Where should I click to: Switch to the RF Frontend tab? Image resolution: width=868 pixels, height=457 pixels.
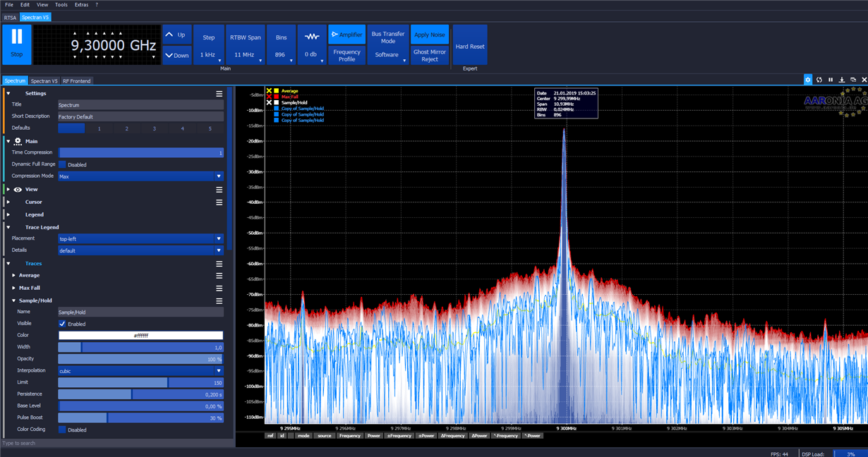pos(77,81)
